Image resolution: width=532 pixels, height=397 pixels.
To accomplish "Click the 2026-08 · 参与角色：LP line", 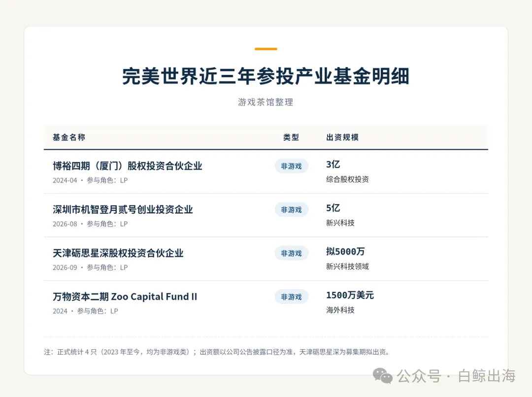I will pos(90,224).
